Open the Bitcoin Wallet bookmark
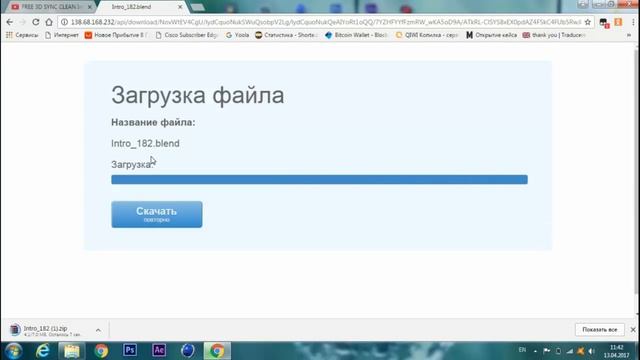 [x=356, y=35]
